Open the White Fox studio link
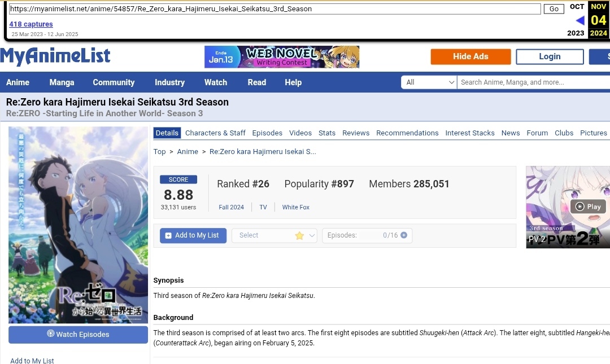 pos(296,207)
